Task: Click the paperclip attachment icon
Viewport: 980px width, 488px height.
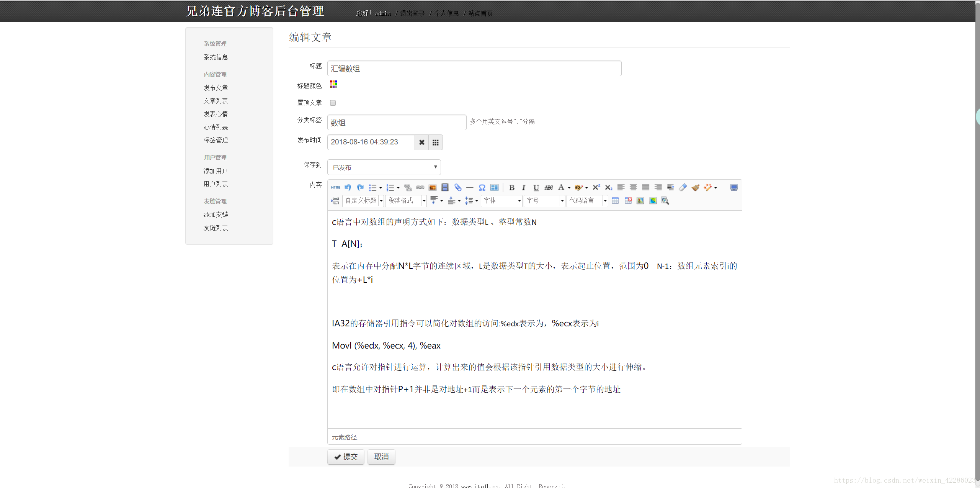Action: [457, 187]
